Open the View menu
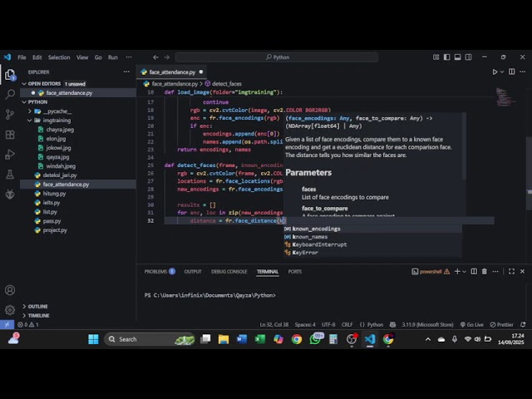The width and height of the screenshot is (532, 399). pyautogui.click(x=82, y=57)
